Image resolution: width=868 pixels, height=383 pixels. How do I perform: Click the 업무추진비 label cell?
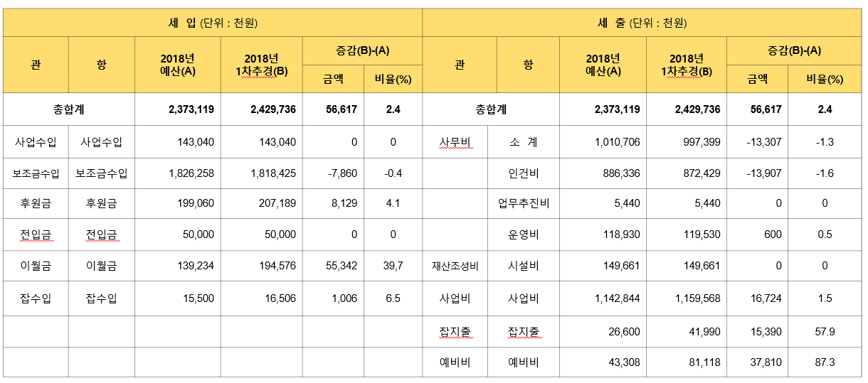(x=524, y=203)
